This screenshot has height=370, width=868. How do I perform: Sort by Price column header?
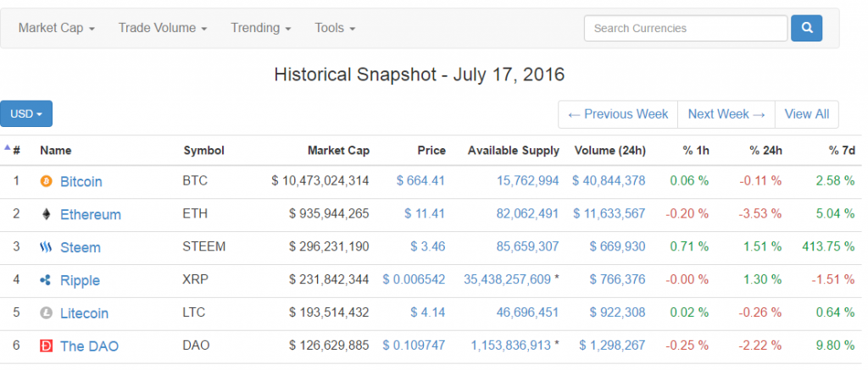(x=431, y=151)
